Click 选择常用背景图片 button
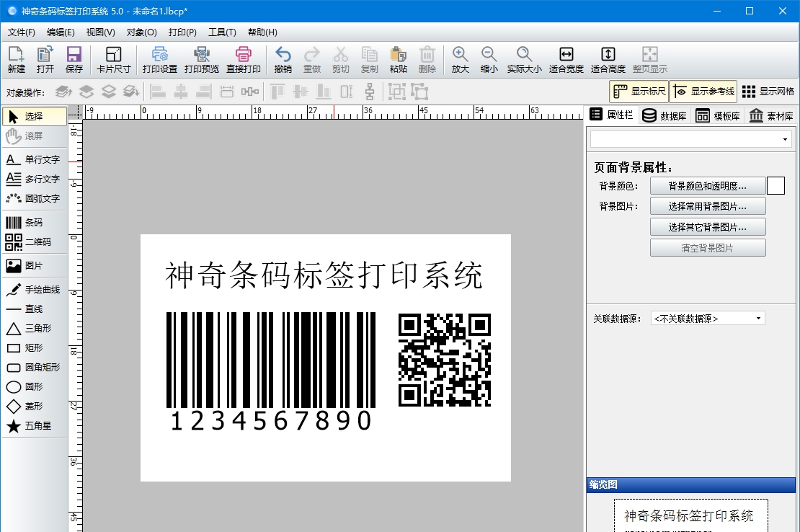 click(x=708, y=205)
